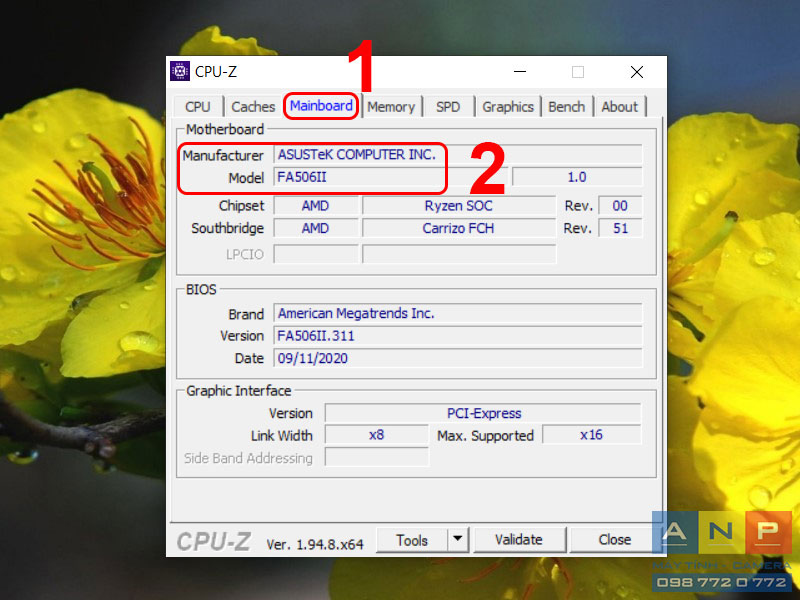Click the PCI-Express version field
The height and width of the screenshot is (600, 800).
click(483, 413)
